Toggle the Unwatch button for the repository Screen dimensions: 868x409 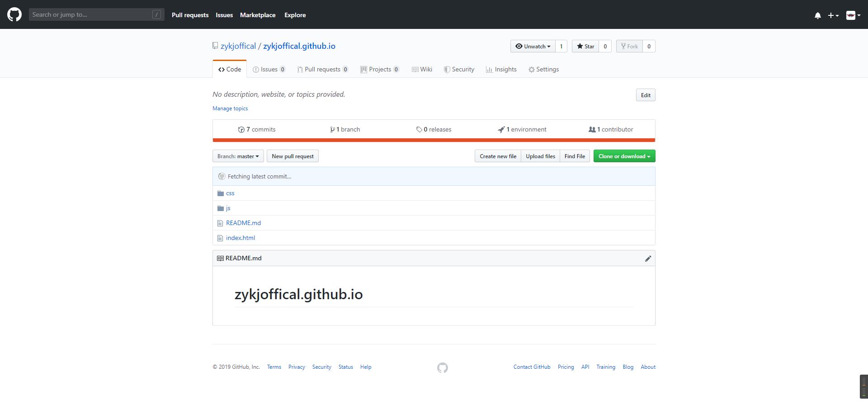(533, 46)
